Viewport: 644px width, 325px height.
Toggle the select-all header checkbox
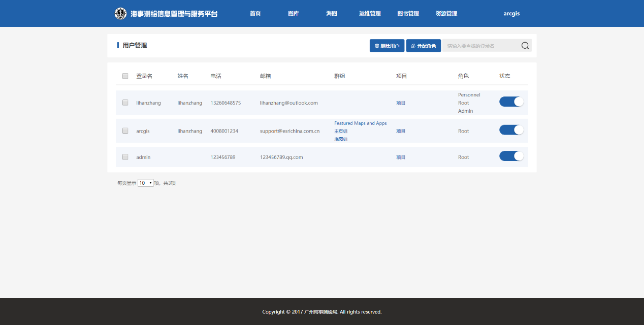click(x=125, y=76)
